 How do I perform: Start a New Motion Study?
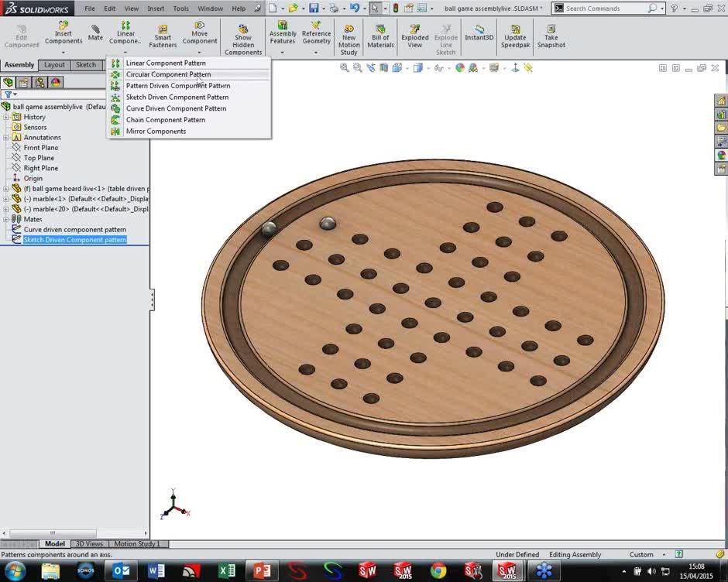click(349, 32)
